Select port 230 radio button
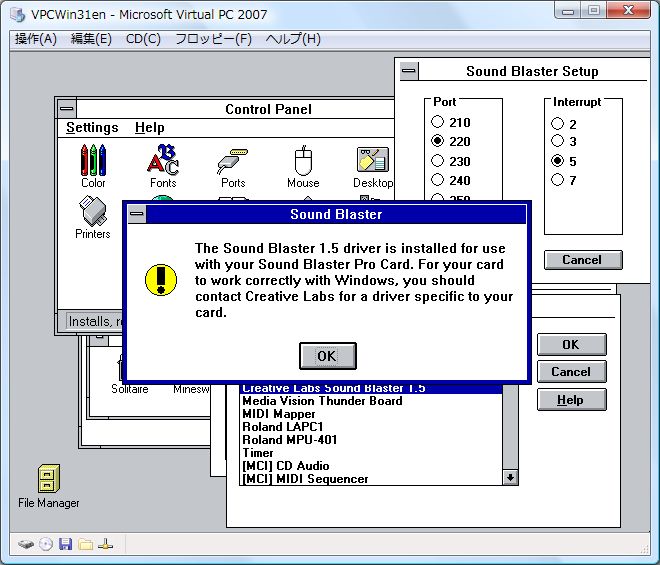 point(437,161)
